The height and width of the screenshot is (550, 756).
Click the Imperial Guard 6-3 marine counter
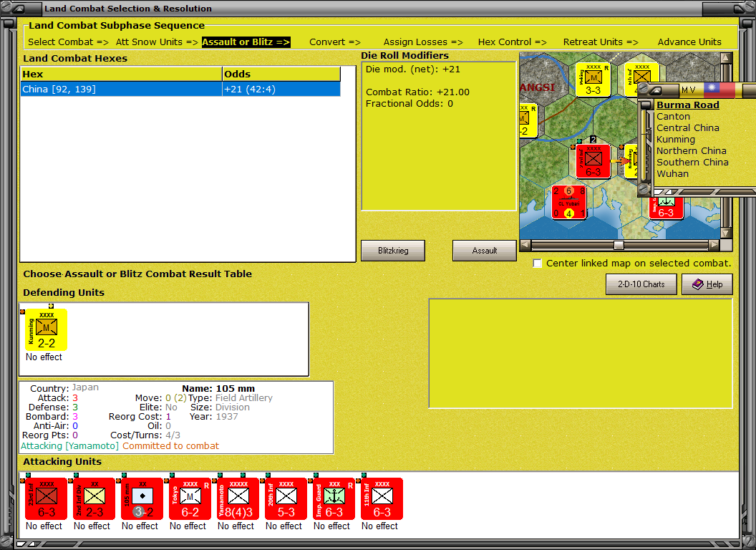coord(331,499)
